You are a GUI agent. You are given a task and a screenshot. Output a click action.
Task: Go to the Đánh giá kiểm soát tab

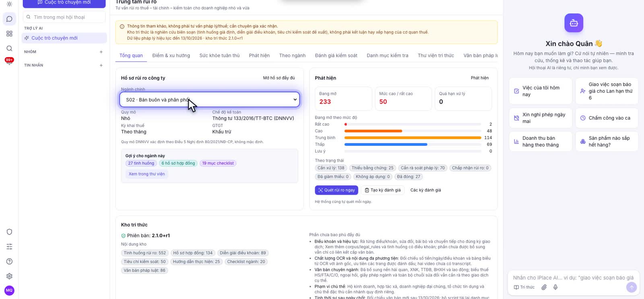tap(336, 56)
